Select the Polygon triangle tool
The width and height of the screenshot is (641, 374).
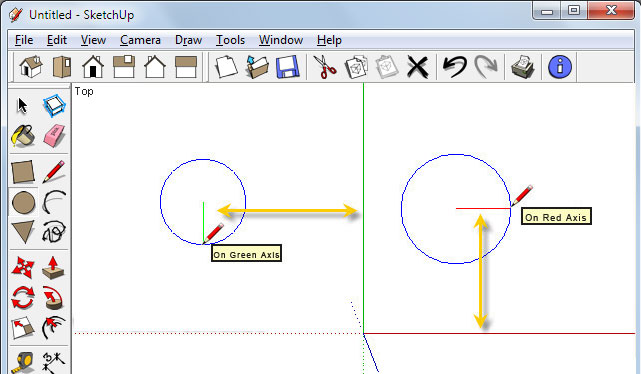23,232
